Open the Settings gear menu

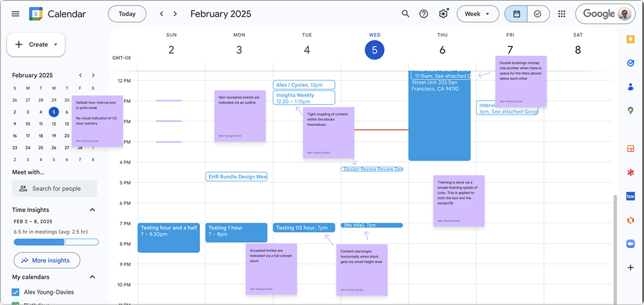coord(443,14)
